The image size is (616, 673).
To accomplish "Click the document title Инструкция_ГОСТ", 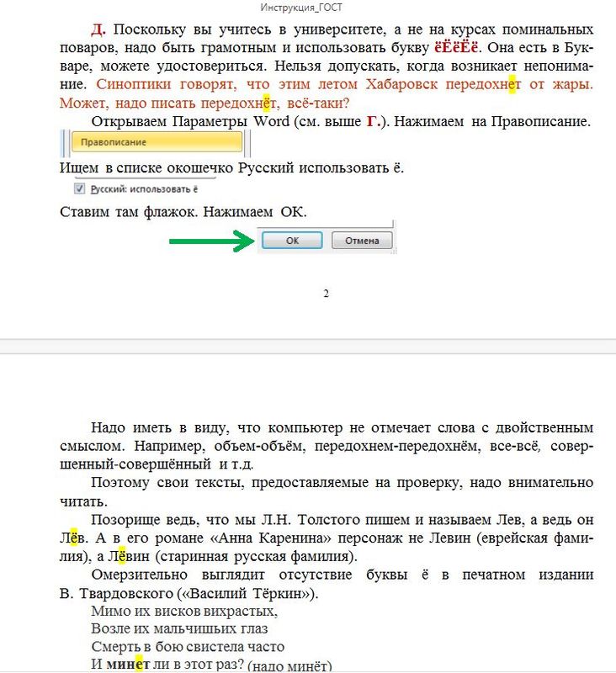I will click(306, 8).
